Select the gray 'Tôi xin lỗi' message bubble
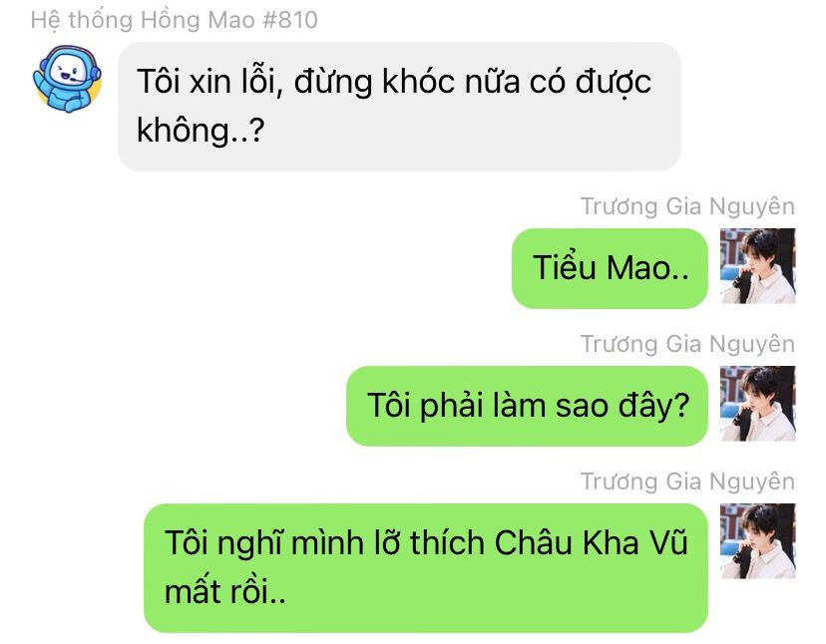 coord(399,107)
